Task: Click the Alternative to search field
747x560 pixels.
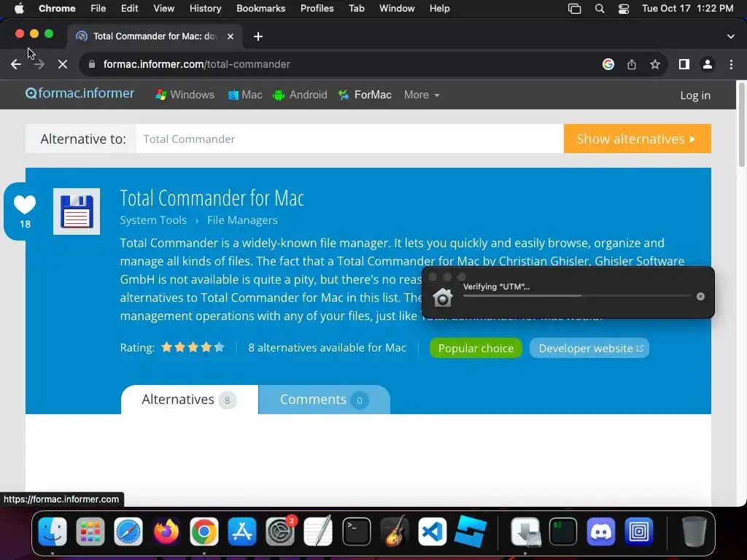Action: 349,139
